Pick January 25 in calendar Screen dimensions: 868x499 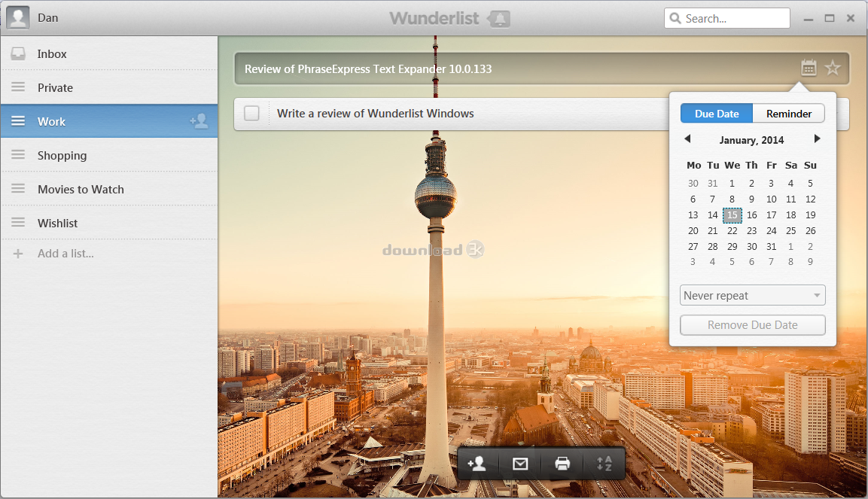[791, 231]
